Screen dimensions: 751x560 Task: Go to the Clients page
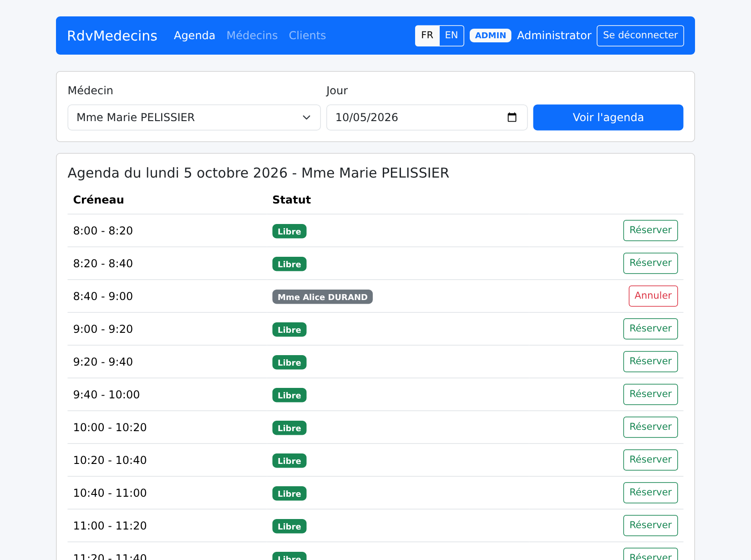point(307,36)
